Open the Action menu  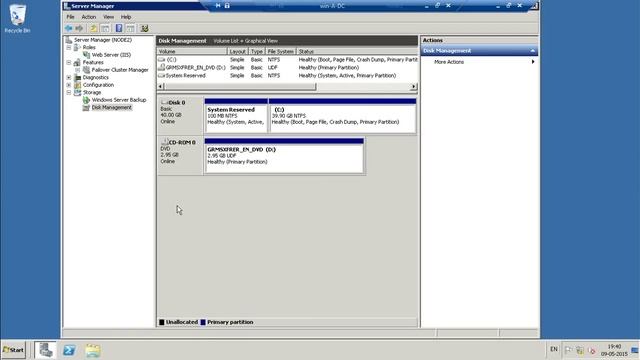(89, 17)
